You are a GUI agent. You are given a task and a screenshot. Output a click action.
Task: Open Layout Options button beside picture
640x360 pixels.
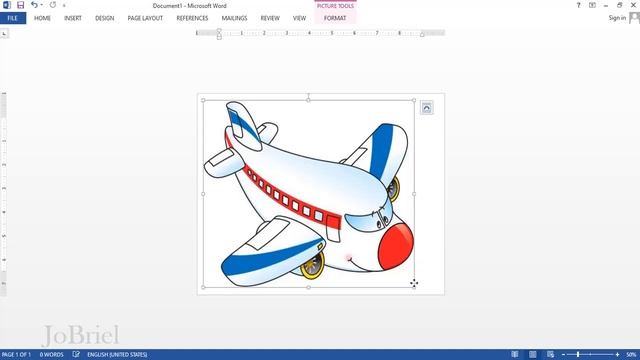[427, 108]
